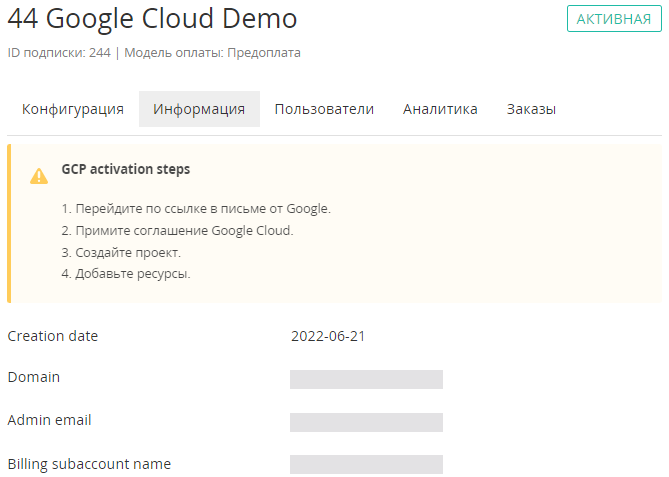The width and height of the screenshot is (669, 477).
Task: Click step 2 Примите соглашение Google Cloud
Action: [x=177, y=231]
